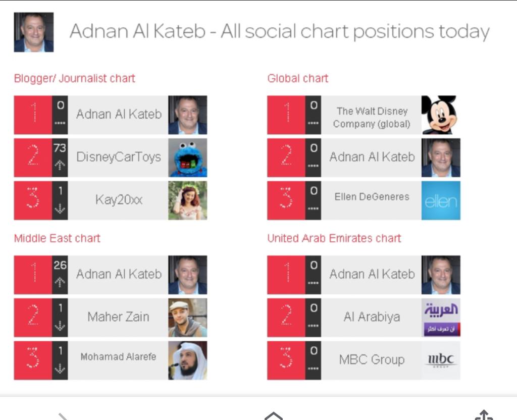Click the Kay20xx avatar image
517x420 pixels.
pyautogui.click(x=187, y=201)
